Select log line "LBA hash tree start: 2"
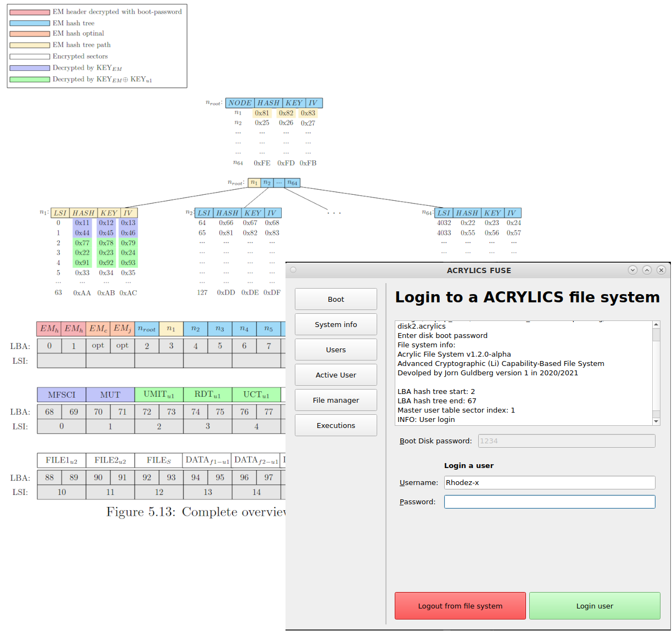Image resolution: width=672 pixels, height=631 pixels. pos(436,391)
